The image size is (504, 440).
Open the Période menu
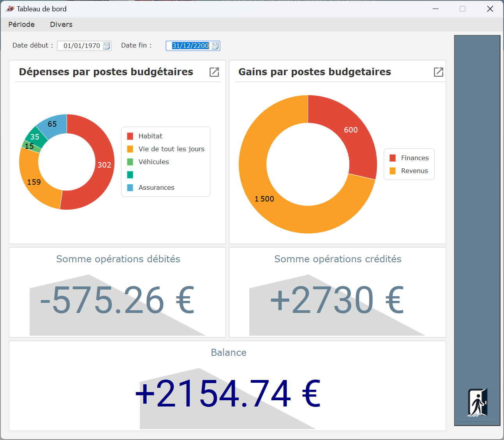pos(21,25)
